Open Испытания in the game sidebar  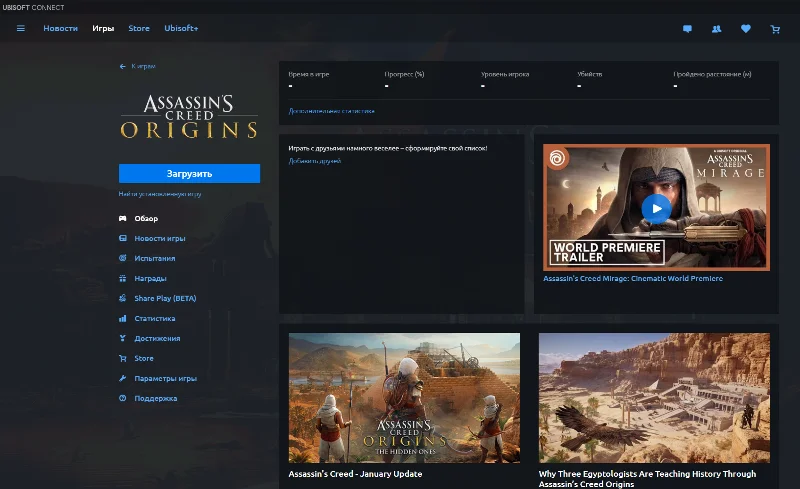click(x=154, y=258)
